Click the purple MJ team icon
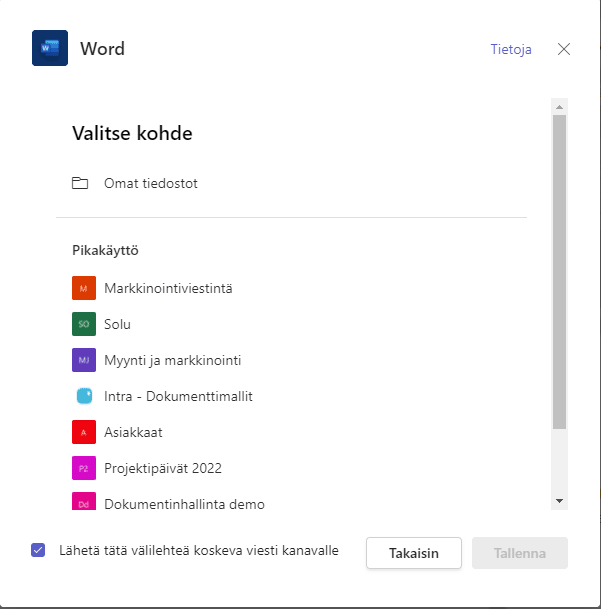601x609 pixels. coord(84,360)
